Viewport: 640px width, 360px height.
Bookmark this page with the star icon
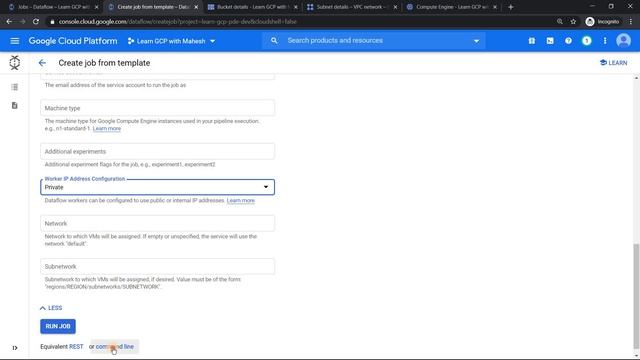click(573, 22)
